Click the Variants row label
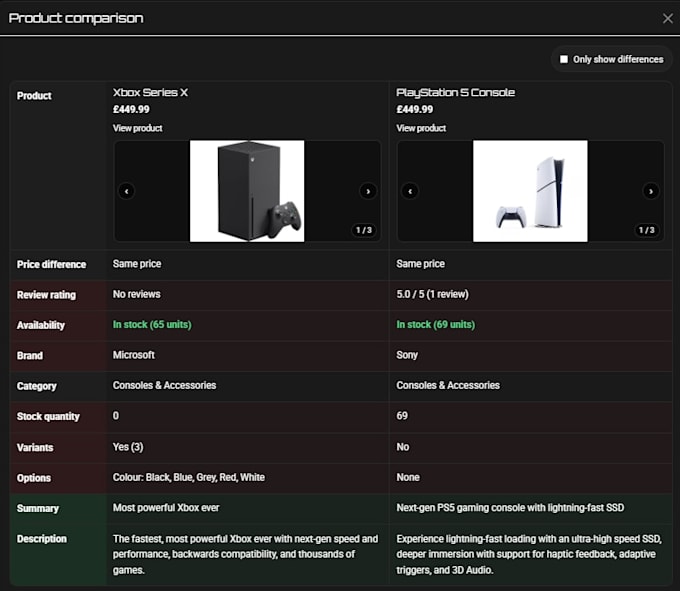The height and width of the screenshot is (591, 680). click(35, 447)
